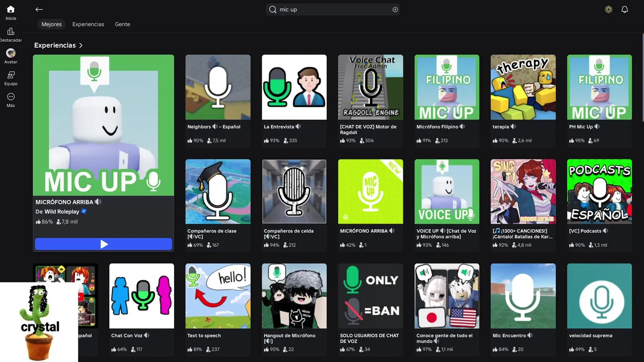The height and width of the screenshot is (362, 644).
Task: Click the 'Neighbors – Español' title
Action: click(x=214, y=127)
